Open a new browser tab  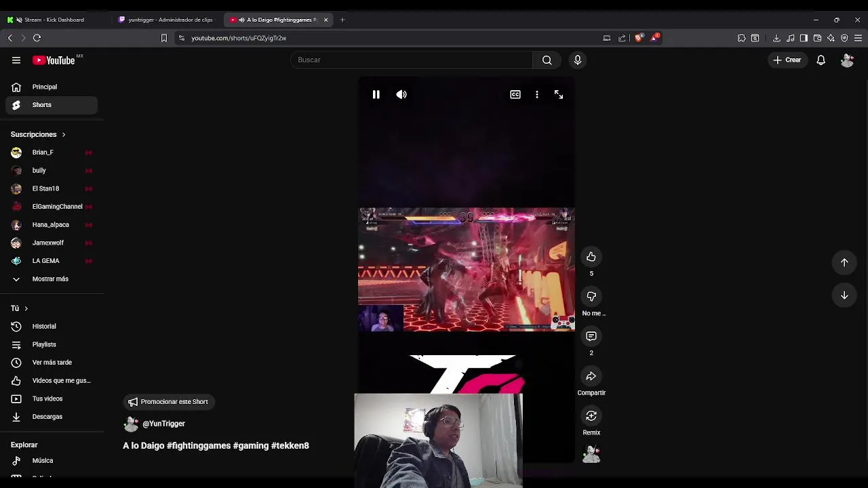[x=342, y=20]
